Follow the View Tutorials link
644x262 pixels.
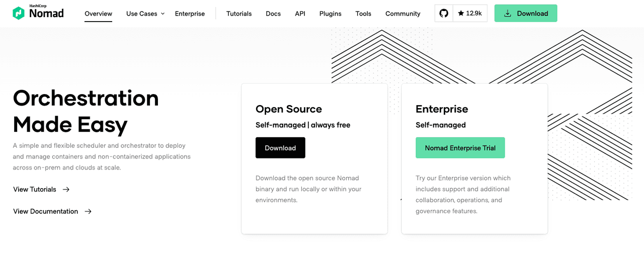pyautogui.click(x=35, y=190)
